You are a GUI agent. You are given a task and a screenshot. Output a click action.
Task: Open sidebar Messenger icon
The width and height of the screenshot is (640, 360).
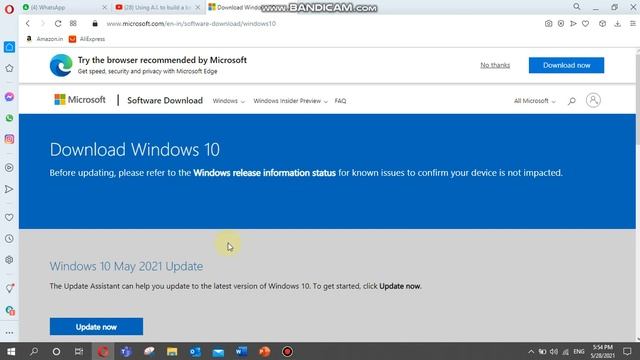click(x=9, y=97)
